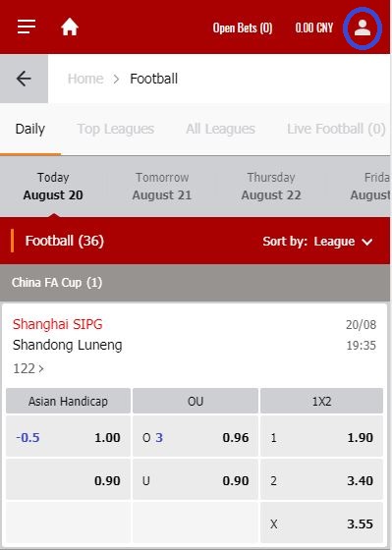The height and width of the screenshot is (550, 392).
Task: Collapse the China FA Cup section
Action: pos(195,283)
